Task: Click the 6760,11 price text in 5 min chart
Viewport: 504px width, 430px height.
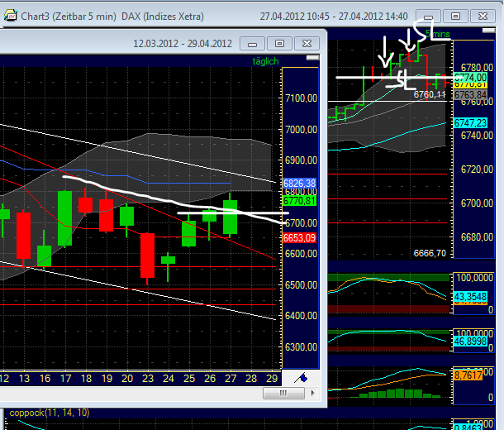Action: point(430,94)
